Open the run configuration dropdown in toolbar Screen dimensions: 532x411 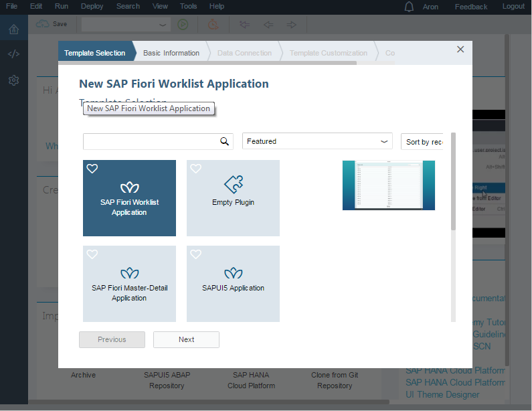126,25
